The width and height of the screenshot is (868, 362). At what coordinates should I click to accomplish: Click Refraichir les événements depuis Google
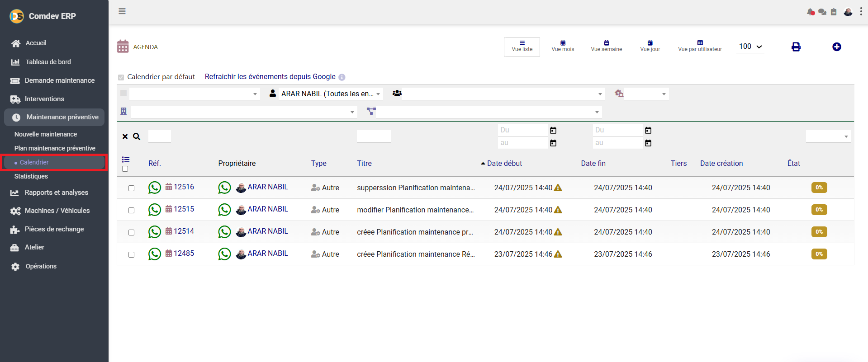[x=270, y=77]
